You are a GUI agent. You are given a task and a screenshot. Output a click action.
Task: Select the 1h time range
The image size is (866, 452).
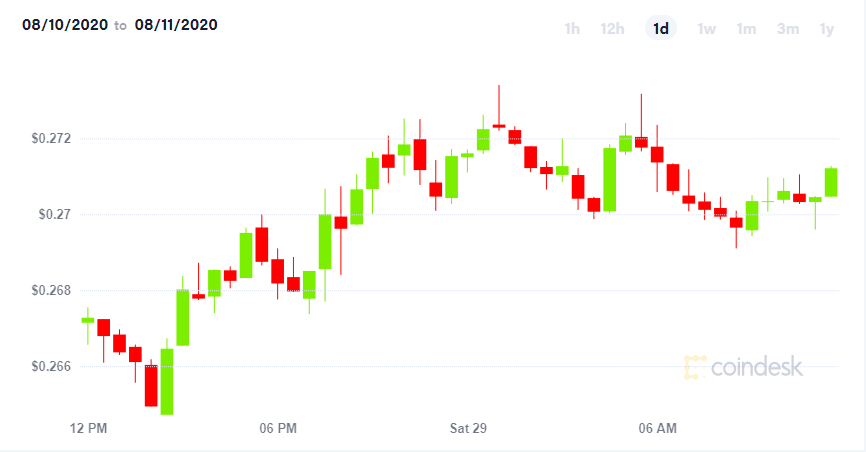(572, 29)
